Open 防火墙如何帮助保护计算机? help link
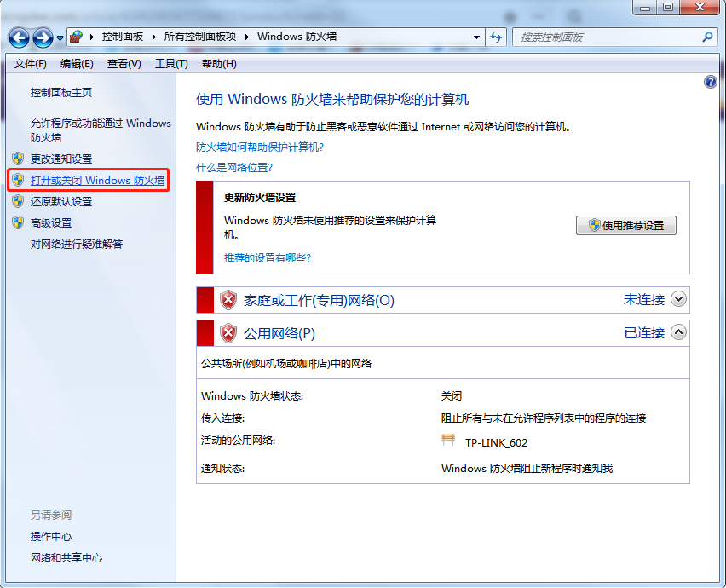This screenshot has width=726, height=588. tap(260, 147)
